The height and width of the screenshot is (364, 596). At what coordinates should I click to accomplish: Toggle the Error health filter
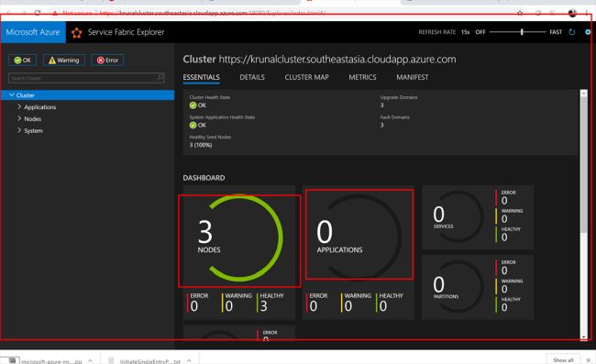coord(107,60)
